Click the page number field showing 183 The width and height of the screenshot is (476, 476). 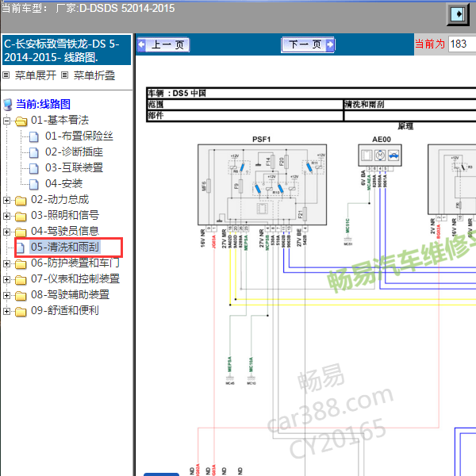pyautogui.click(x=462, y=44)
